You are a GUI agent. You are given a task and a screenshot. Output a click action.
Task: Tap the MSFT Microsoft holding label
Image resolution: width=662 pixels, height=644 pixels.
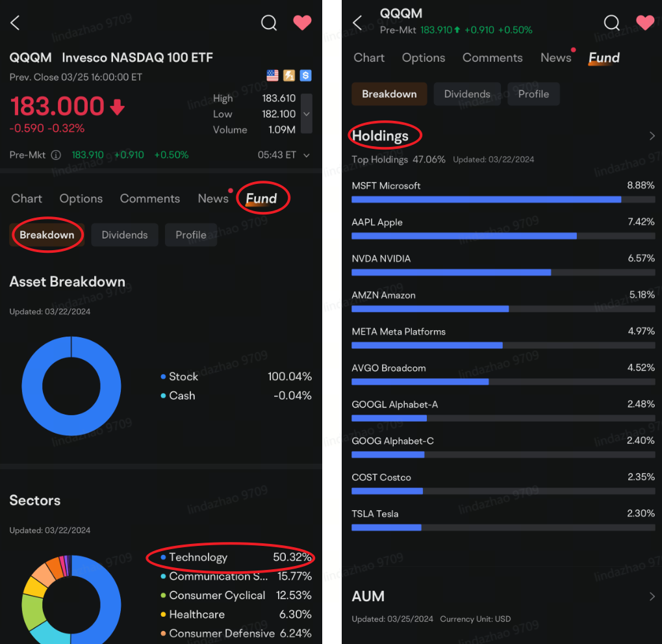tap(386, 186)
